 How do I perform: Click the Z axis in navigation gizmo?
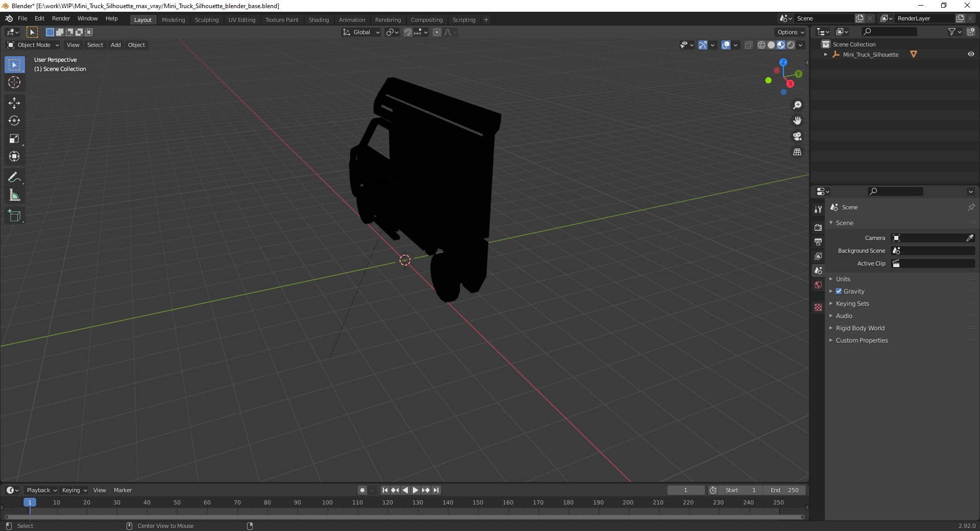tap(783, 62)
